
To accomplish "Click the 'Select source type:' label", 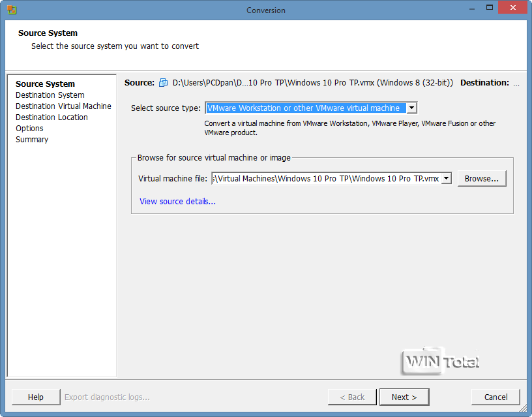I will [166, 108].
